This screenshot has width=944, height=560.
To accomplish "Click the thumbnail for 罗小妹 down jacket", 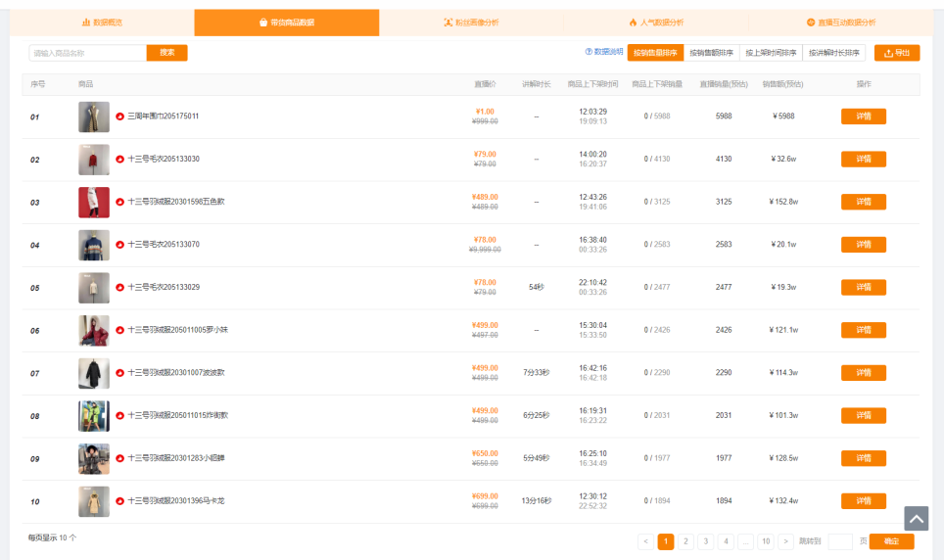I will pos(94,331).
